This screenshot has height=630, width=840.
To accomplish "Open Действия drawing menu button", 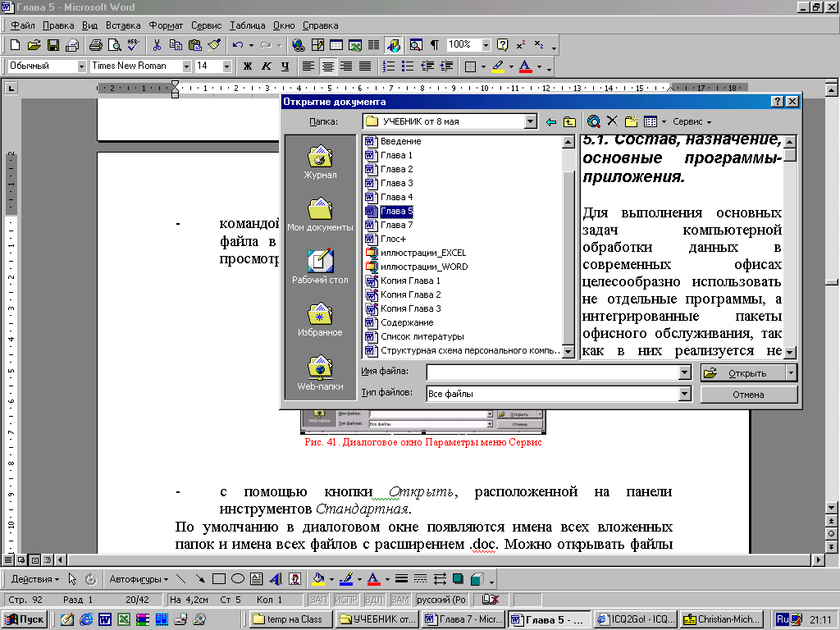I will [34, 579].
